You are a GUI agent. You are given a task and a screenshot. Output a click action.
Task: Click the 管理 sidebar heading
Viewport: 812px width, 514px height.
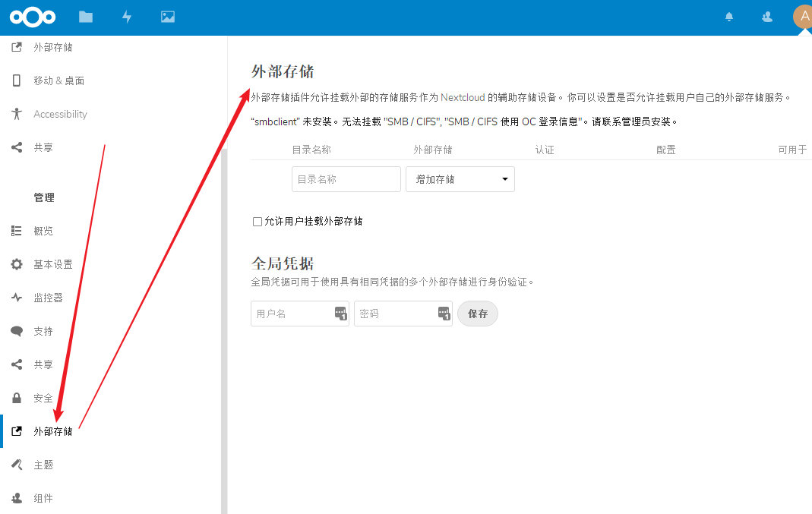click(43, 197)
